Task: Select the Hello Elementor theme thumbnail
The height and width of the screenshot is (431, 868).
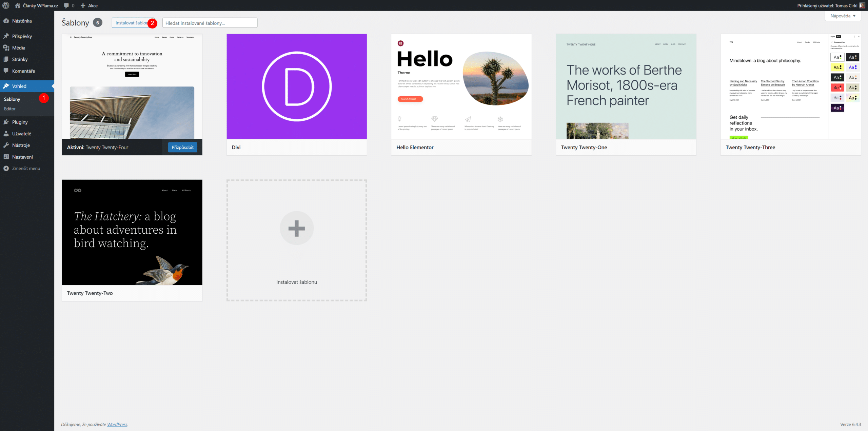Action: click(x=461, y=86)
